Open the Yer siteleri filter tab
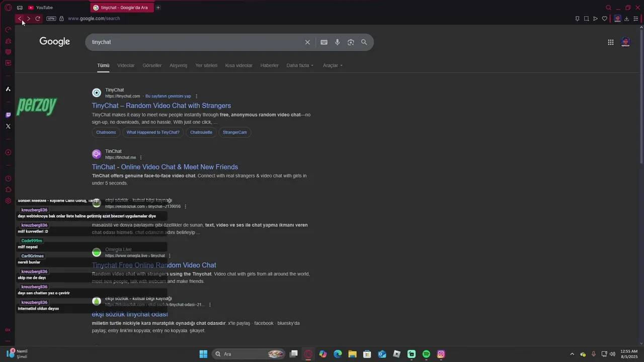The height and width of the screenshot is (362, 644). (x=206, y=65)
